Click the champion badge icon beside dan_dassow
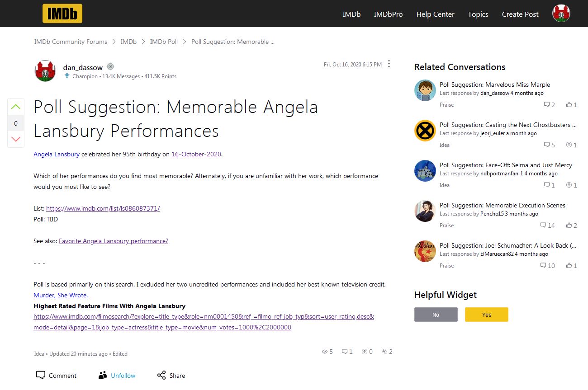Screen dimensions: 588x390 point(110,67)
